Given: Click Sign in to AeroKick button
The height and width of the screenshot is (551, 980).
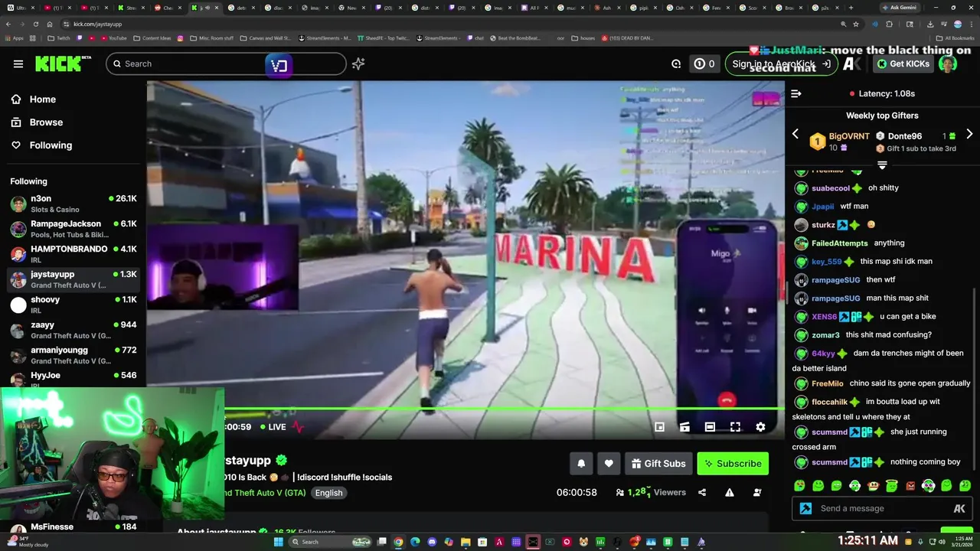Looking at the screenshot, I should [x=780, y=64].
